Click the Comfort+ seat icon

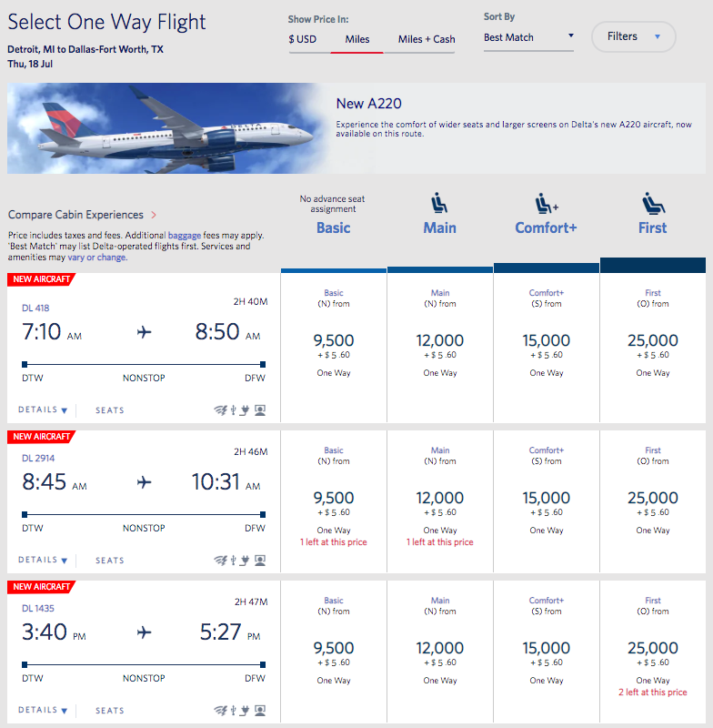click(x=546, y=203)
